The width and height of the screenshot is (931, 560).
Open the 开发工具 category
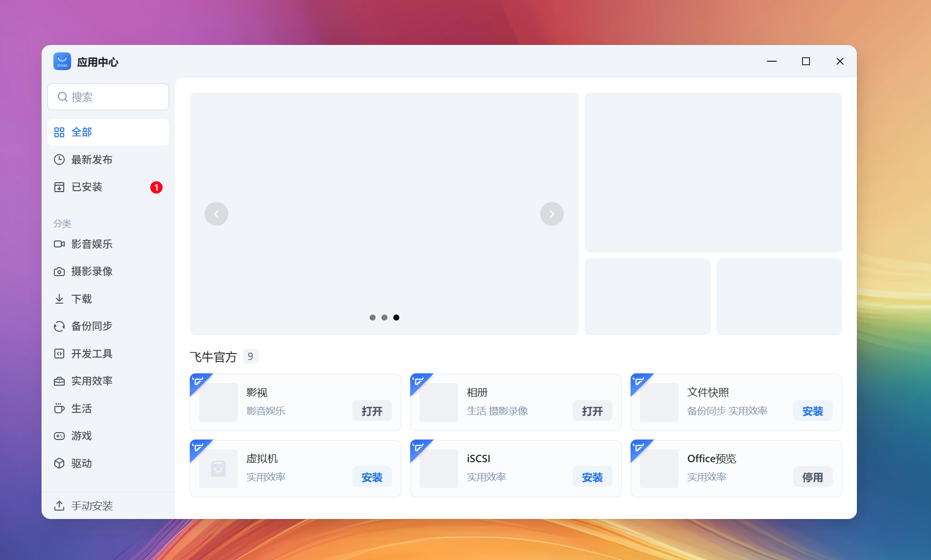click(x=92, y=354)
